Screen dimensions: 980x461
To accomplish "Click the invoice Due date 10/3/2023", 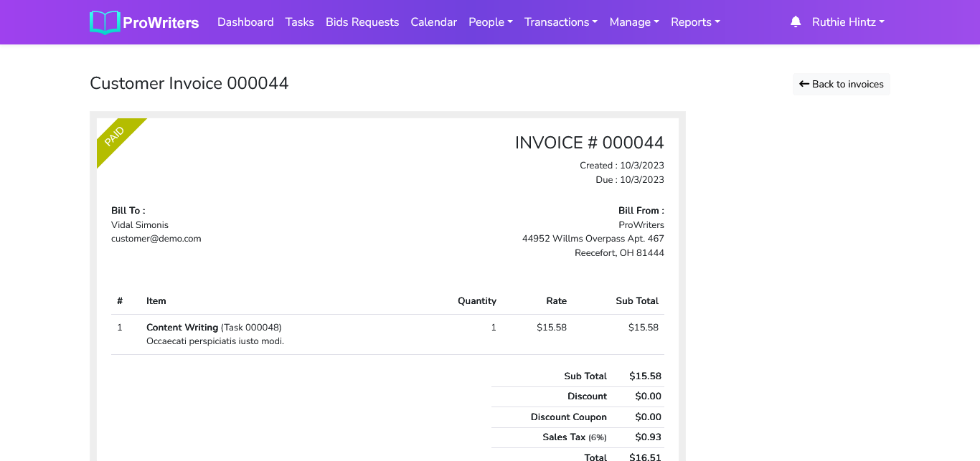I will (x=642, y=180).
